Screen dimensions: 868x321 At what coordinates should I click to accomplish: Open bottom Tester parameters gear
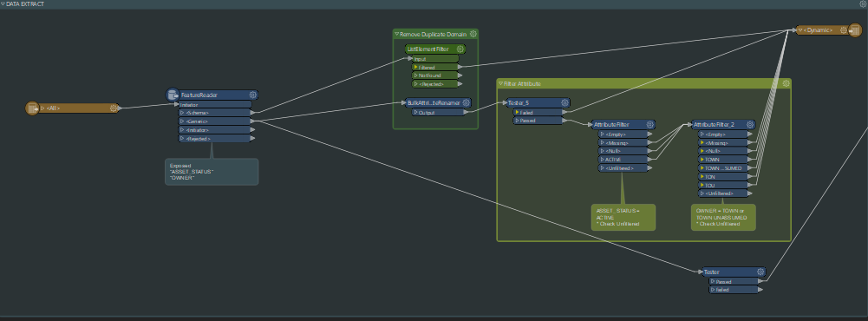pos(760,272)
